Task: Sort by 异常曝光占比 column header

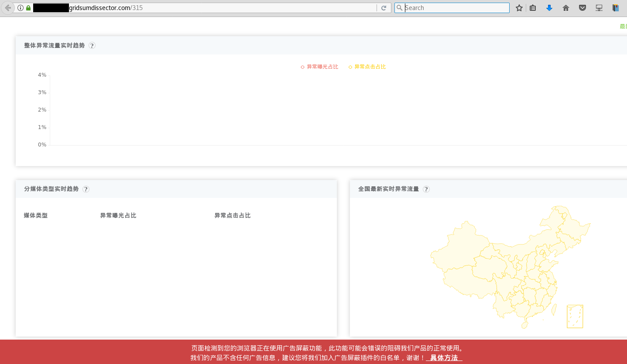Action: (118, 215)
